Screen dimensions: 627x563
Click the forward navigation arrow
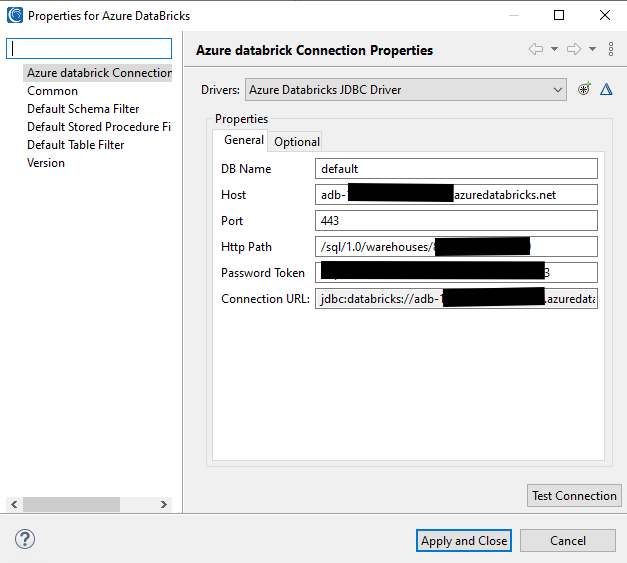[574, 49]
